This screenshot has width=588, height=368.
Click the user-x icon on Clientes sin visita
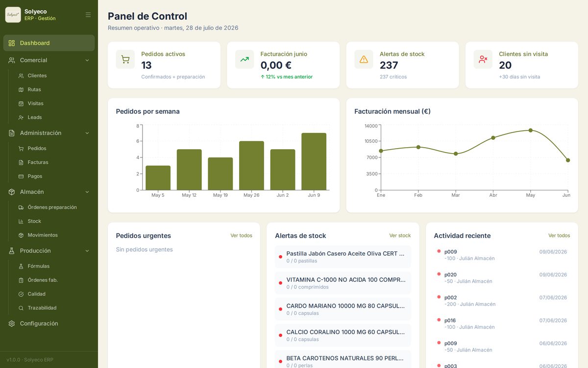[483, 59]
